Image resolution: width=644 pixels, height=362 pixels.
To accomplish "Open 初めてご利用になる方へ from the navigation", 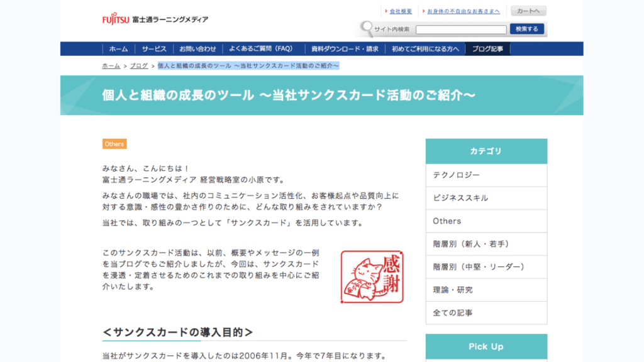I will click(425, 48).
